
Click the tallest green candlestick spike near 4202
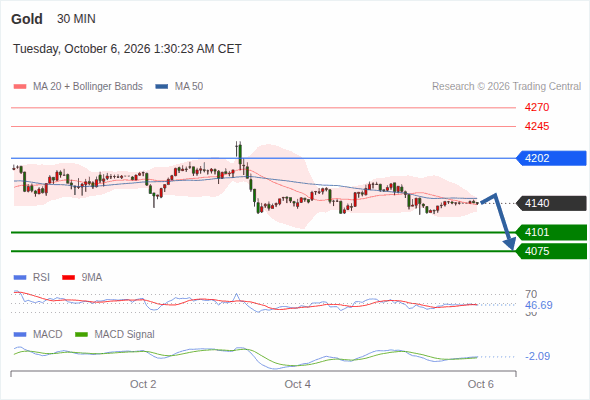click(240, 156)
